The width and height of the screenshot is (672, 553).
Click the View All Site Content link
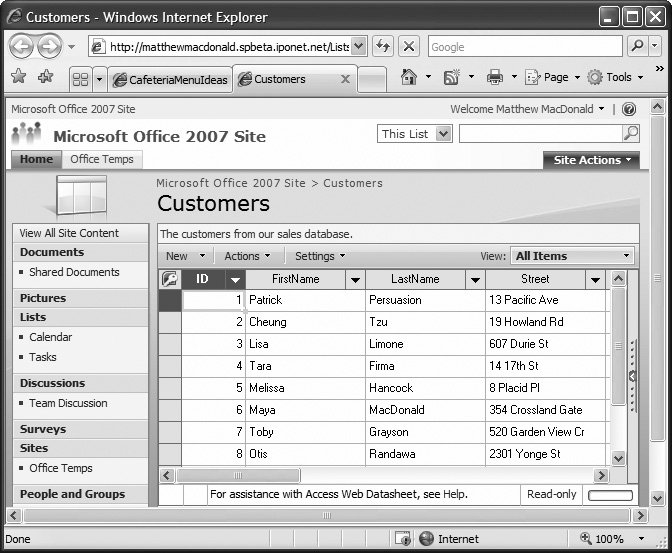point(69,233)
